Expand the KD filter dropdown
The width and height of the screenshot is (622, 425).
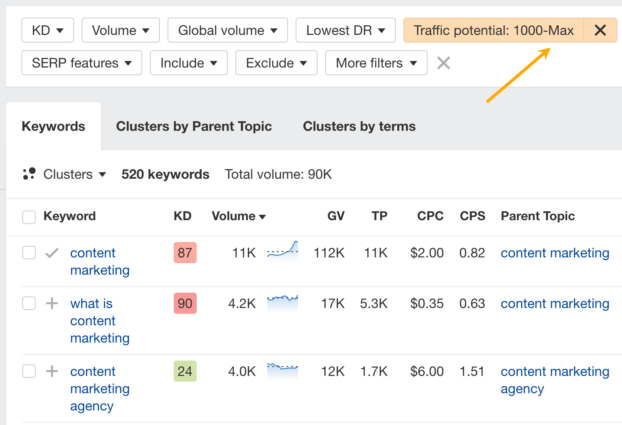[47, 30]
